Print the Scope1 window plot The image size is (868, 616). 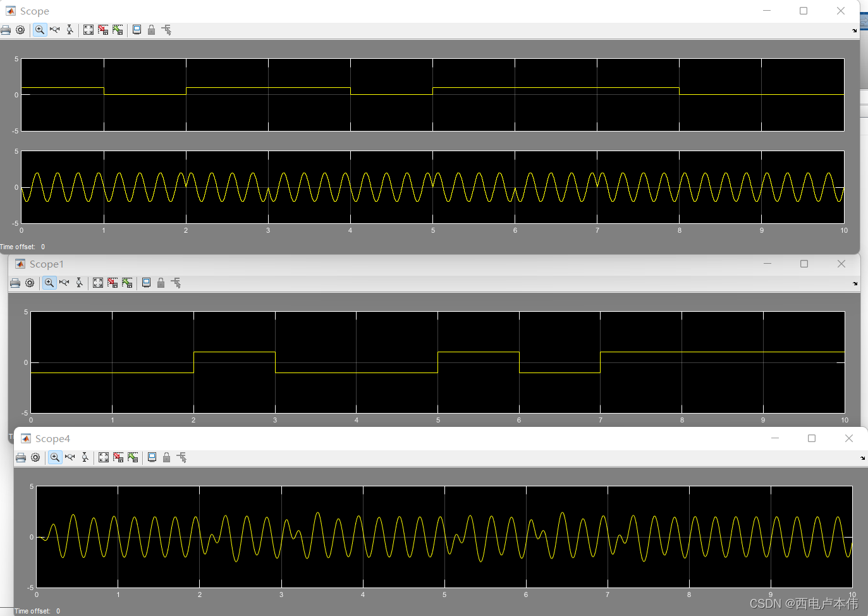pyautogui.click(x=15, y=283)
